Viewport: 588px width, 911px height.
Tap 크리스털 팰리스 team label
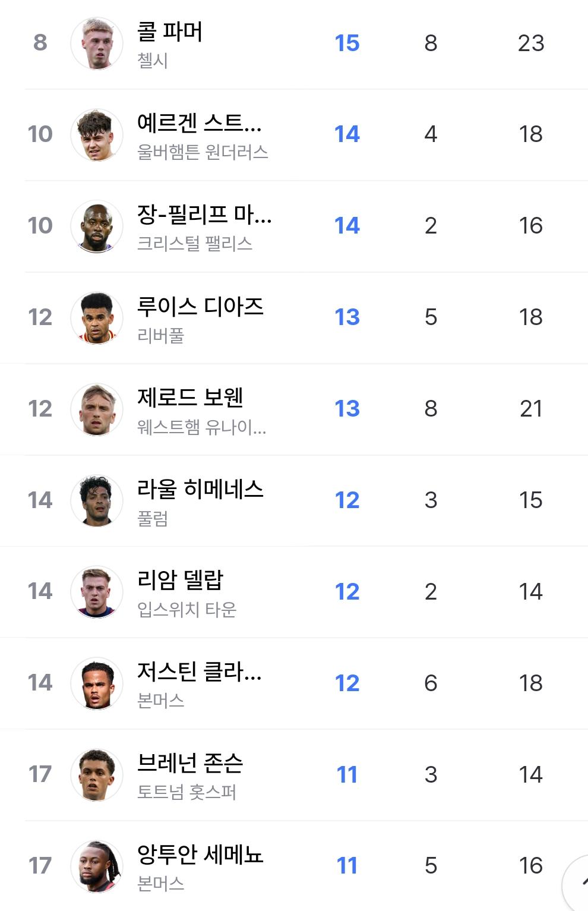[195, 243]
